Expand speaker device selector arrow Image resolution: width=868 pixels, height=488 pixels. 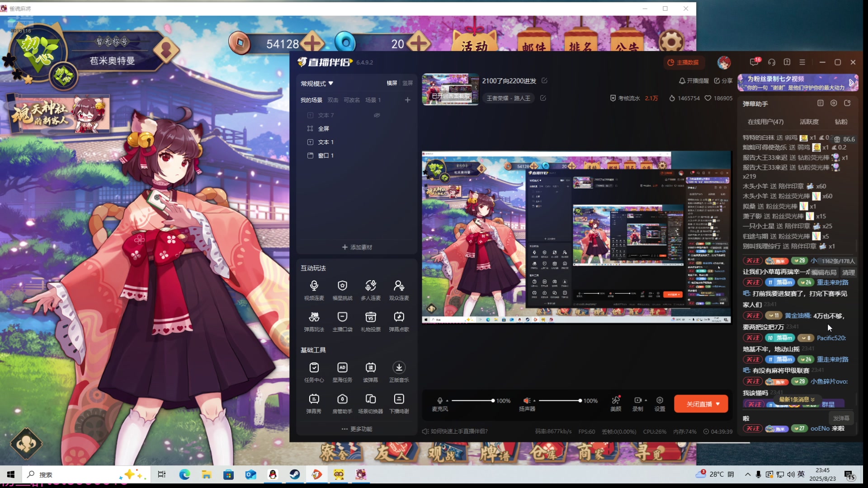click(534, 401)
